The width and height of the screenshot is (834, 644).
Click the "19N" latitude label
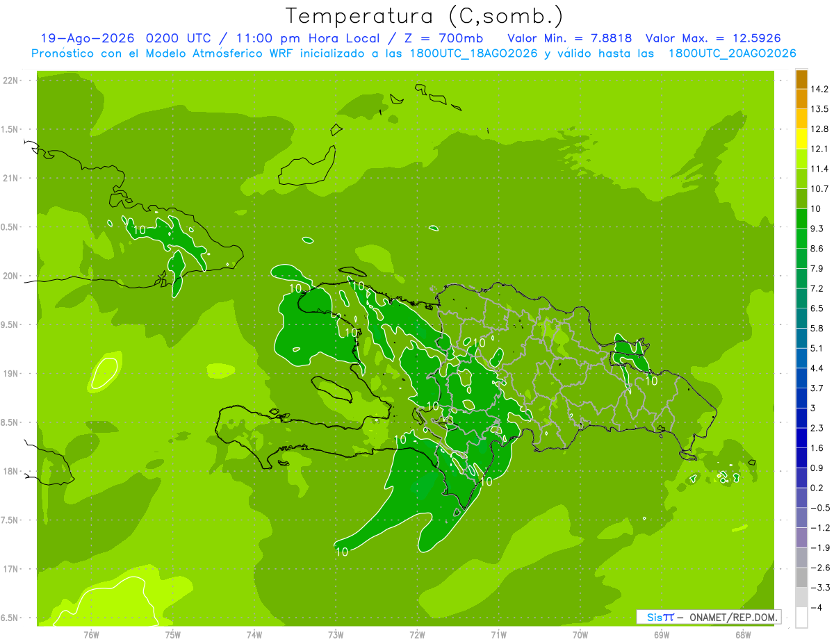coord(10,374)
